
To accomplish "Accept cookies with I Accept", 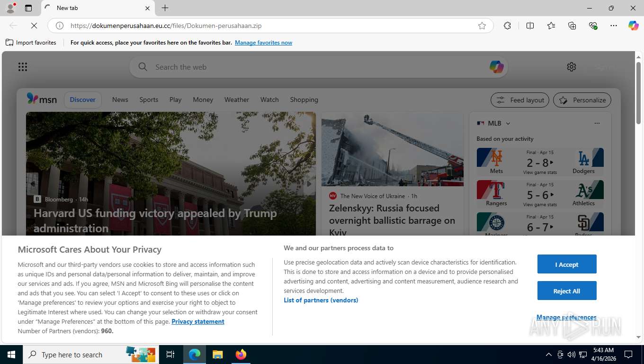I will (567, 264).
